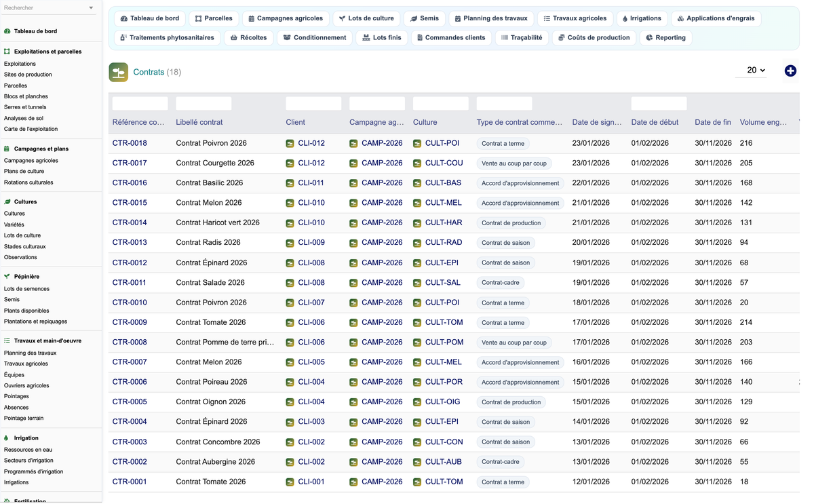Click the Rechercher search box
Image resolution: width=814 pixels, height=504 pixels.
pos(44,8)
